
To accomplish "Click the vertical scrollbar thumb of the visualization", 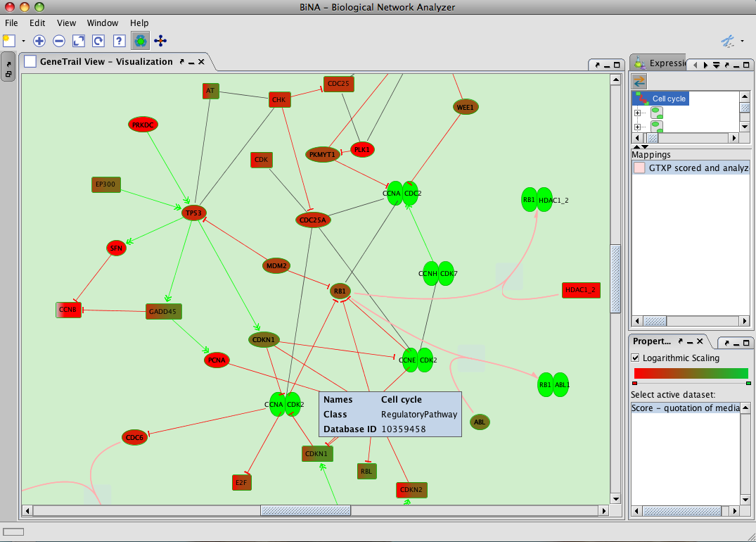I will point(615,279).
